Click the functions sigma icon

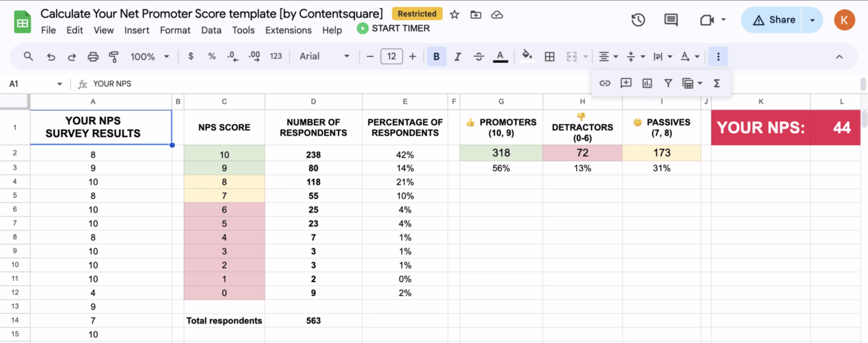pos(717,83)
